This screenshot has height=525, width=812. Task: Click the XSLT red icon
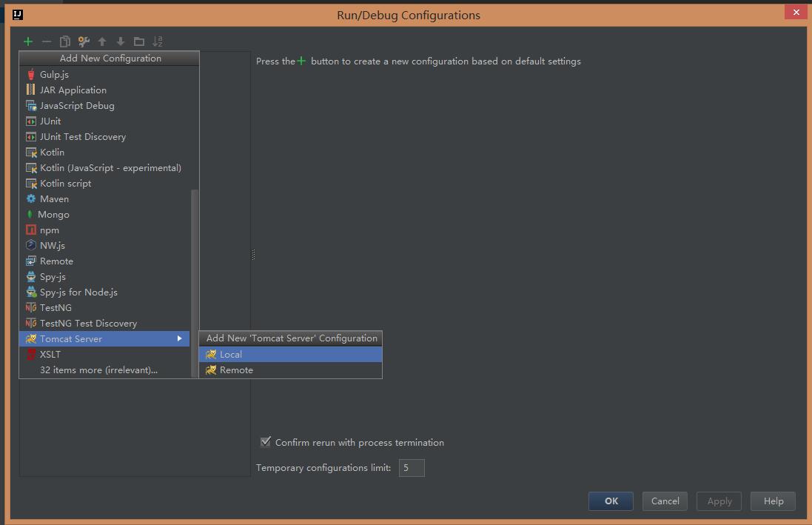(31, 355)
